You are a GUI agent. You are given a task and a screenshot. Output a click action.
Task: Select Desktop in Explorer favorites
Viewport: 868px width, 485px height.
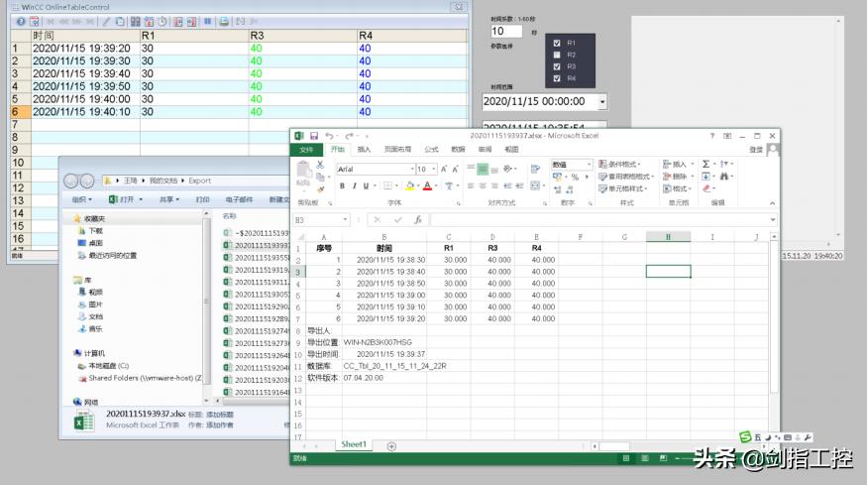91,243
